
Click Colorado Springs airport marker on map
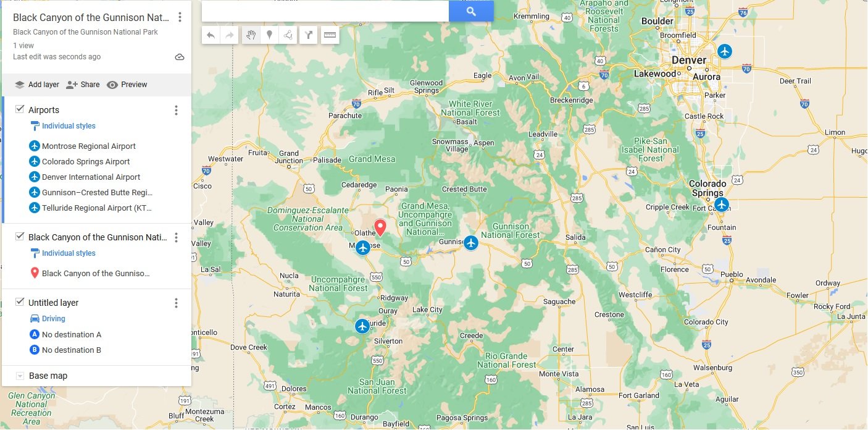721,204
